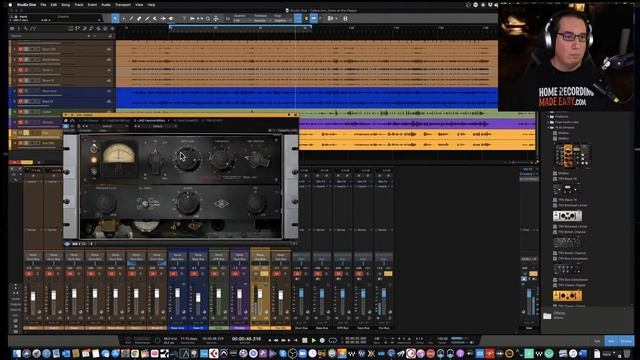Click the first blue mixer channel fader

click(178, 293)
